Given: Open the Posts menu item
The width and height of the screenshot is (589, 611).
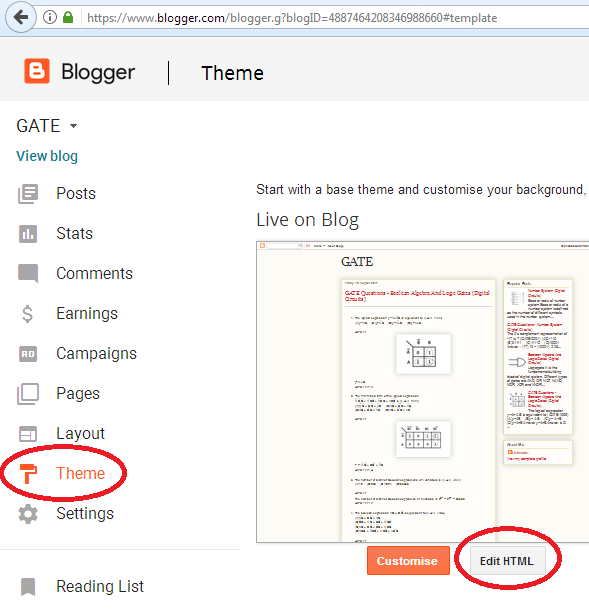Looking at the screenshot, I should pos(76,194).
